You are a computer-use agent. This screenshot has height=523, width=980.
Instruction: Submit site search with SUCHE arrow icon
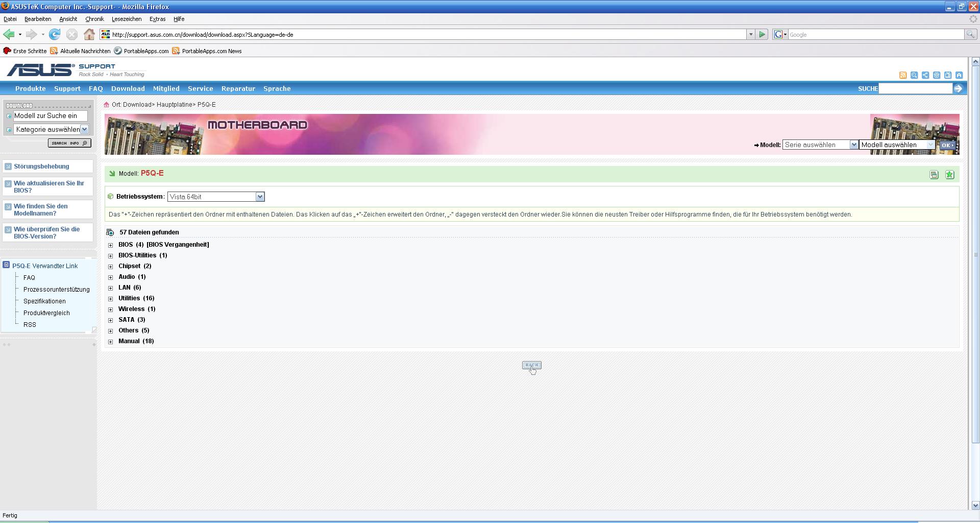[x=958, y=88]
